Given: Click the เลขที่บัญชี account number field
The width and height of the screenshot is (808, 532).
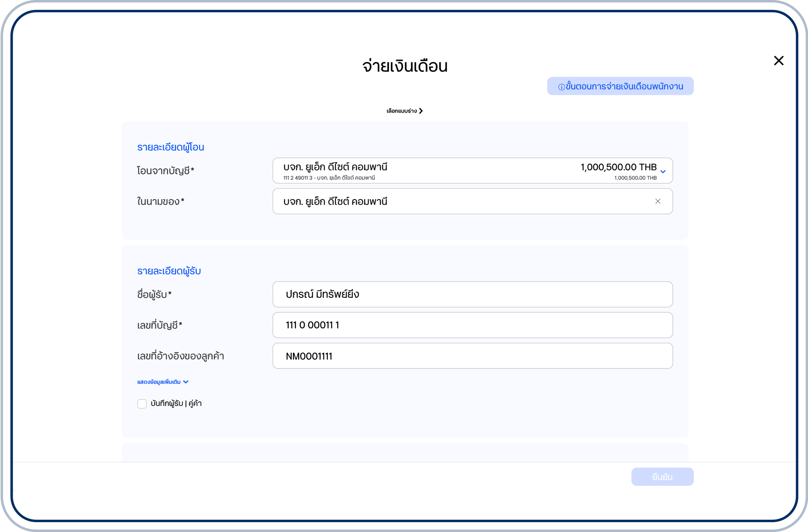Looking at the screenshot, I should (472, 325).
